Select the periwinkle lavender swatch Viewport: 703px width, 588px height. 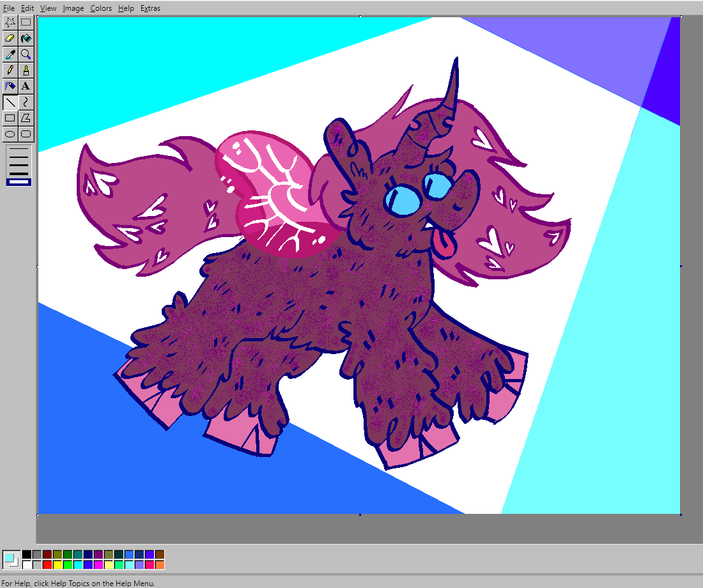(139, 565)
